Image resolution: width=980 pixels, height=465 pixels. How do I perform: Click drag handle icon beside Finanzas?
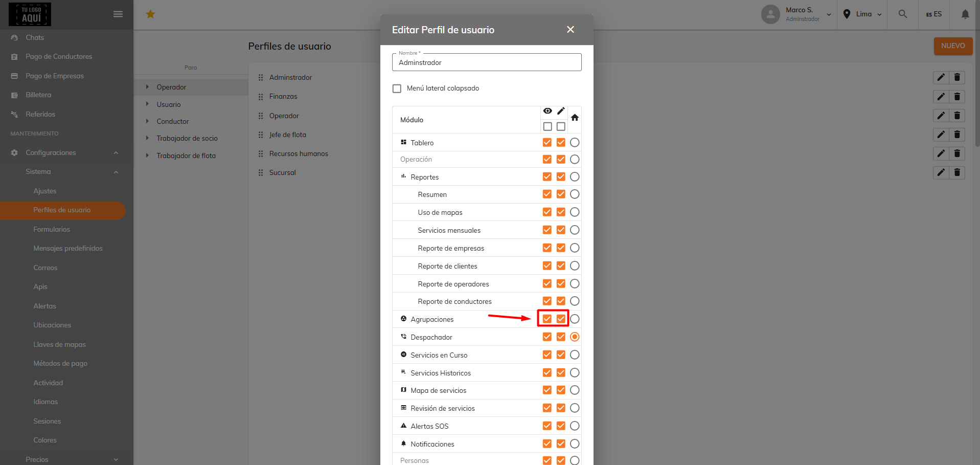click(261, 96)
